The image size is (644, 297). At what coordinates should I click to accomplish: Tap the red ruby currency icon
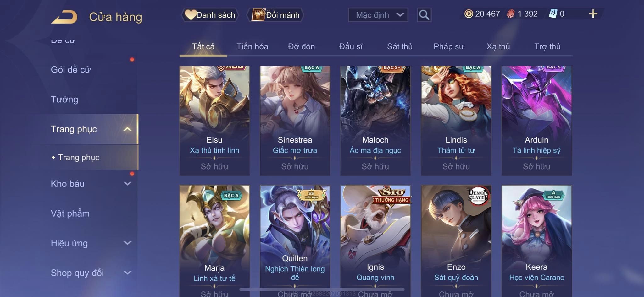(x=511, y=14)
